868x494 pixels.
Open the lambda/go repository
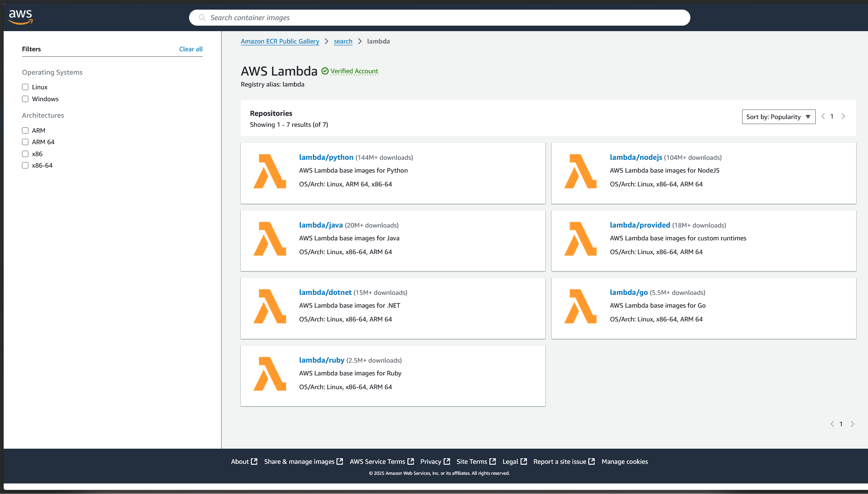tap(629, 292)
